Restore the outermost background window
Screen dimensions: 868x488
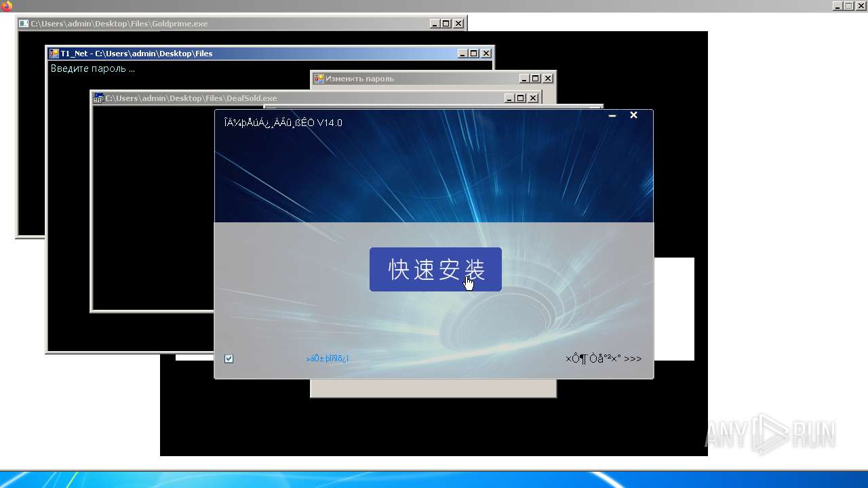(849, 5)
